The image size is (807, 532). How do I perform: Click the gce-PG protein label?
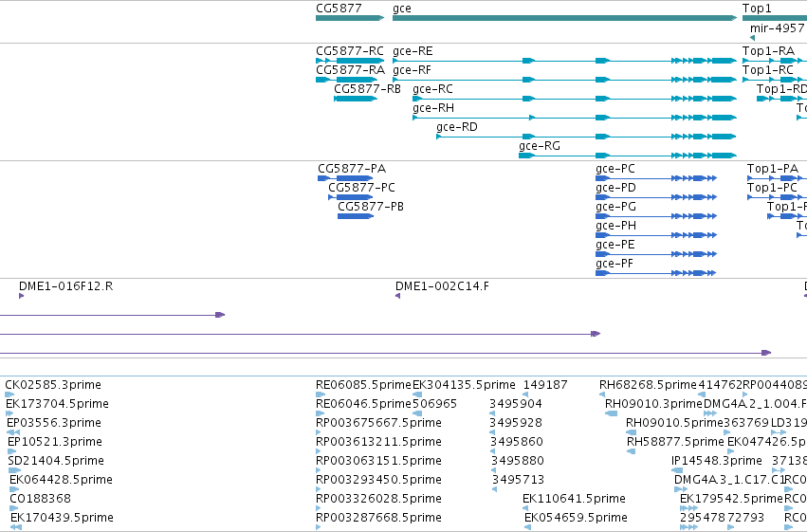pyautogui.click(x=616, y=207)
